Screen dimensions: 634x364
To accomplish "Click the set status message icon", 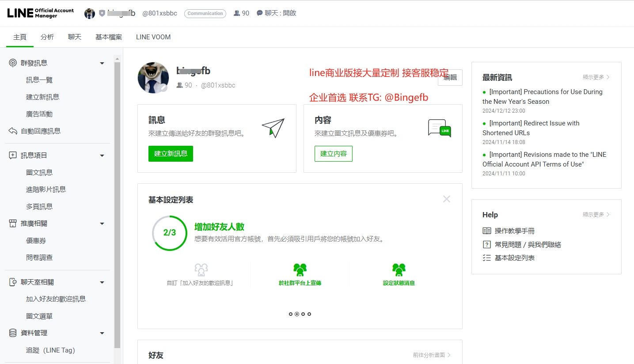I will point(399,269).
